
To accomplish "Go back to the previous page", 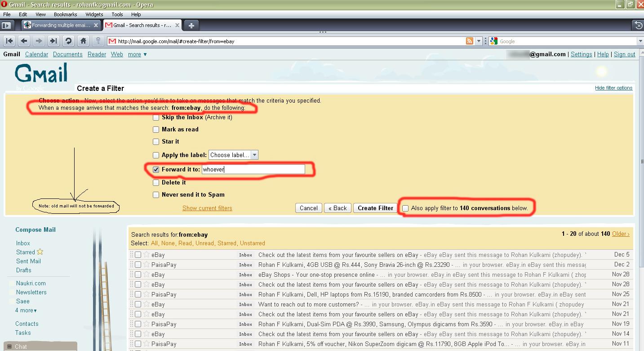I will pos(24,41).
